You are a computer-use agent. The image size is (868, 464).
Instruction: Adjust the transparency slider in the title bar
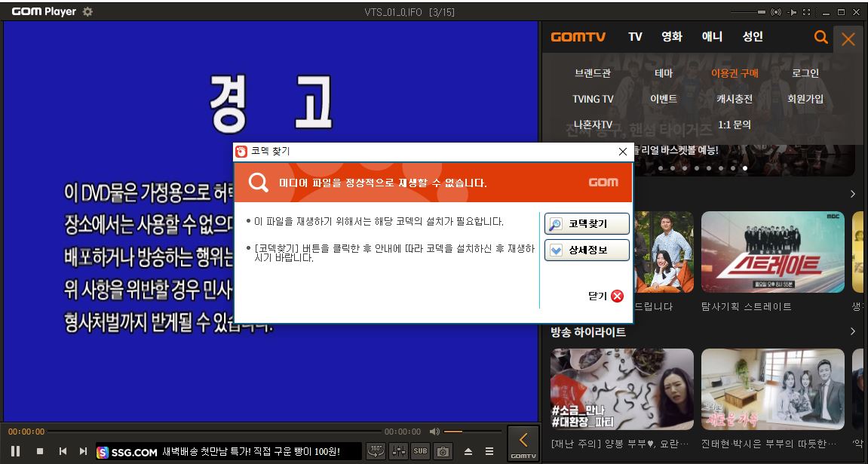click(748, 11)
